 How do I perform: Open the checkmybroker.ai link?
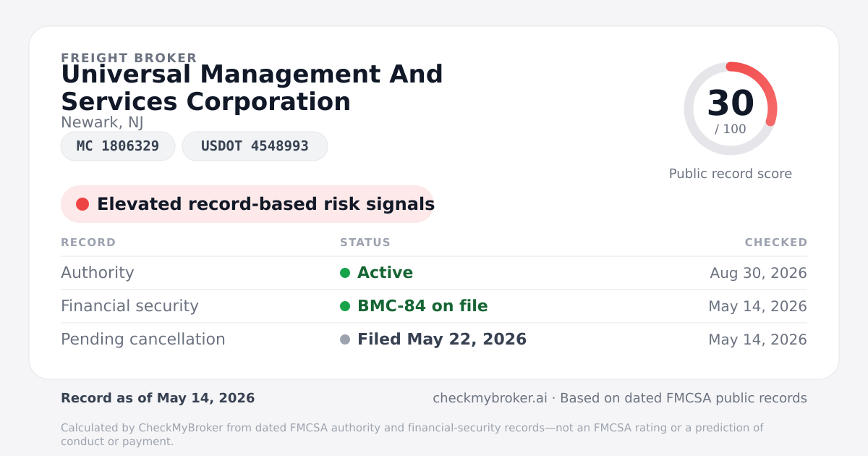click(x=490, y=398)
